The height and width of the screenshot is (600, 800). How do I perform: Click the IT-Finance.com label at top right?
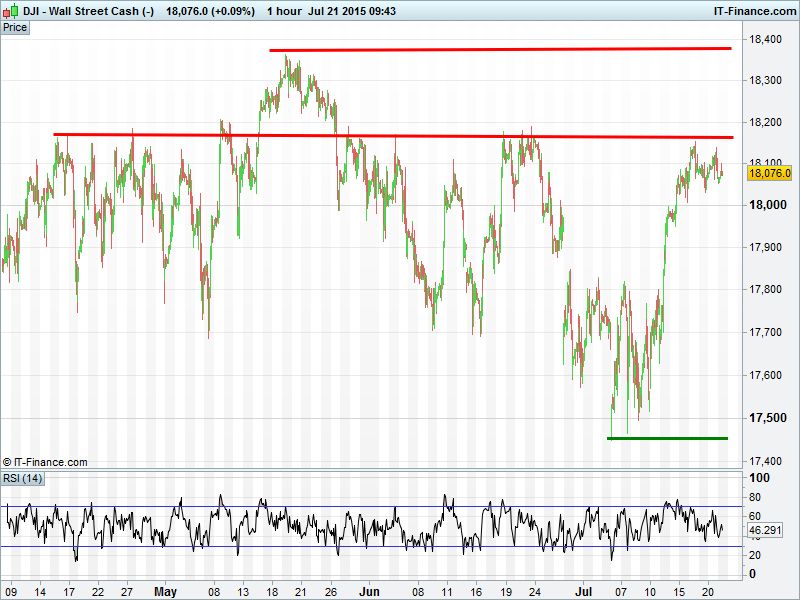tap(754, 11)
